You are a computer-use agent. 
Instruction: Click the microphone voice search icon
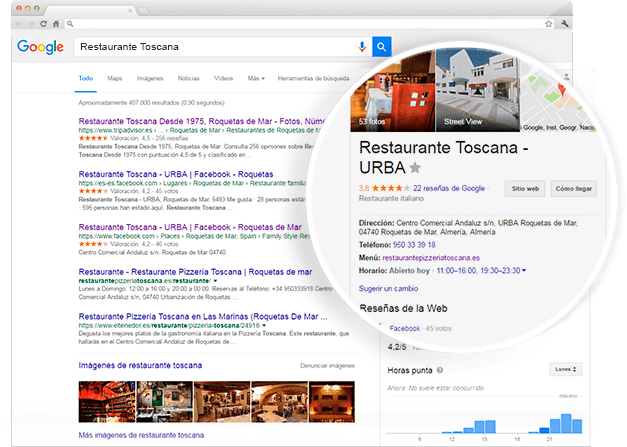click(361, 47)
